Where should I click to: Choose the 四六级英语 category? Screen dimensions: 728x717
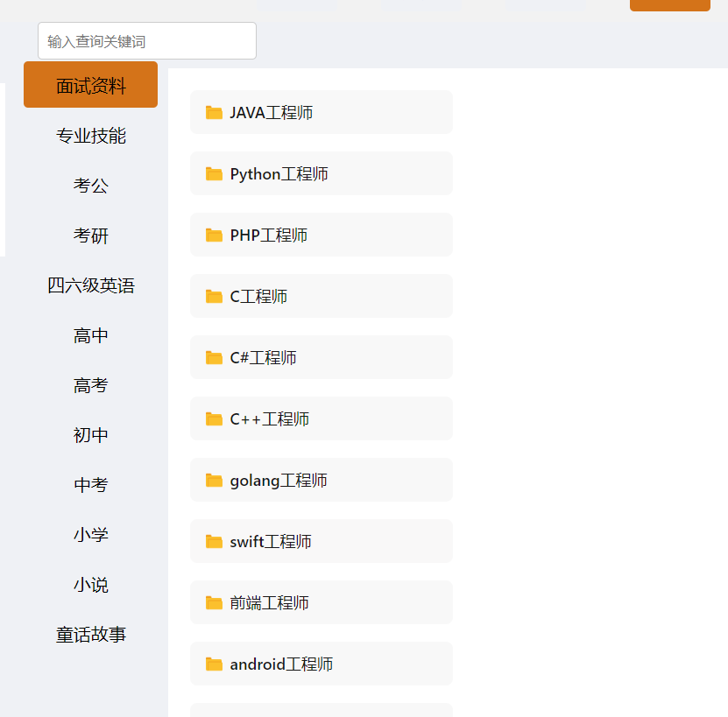tap(91, 285)
